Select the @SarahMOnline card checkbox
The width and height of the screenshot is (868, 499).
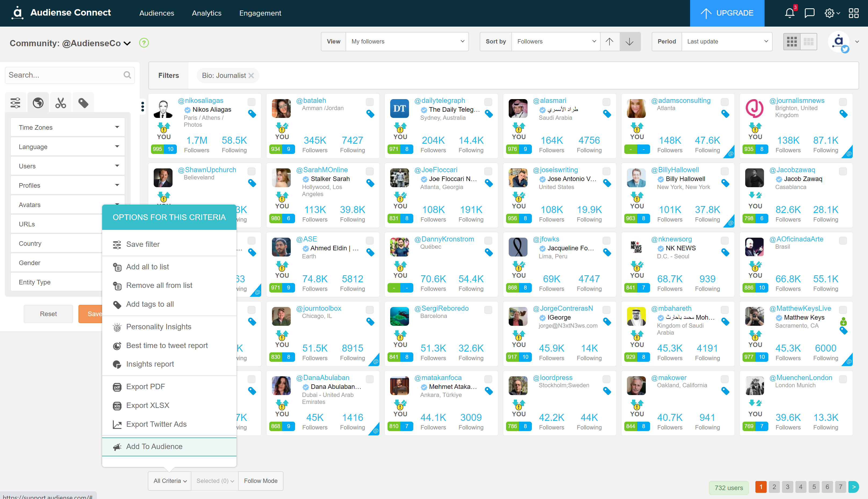(x=370, y=171)
